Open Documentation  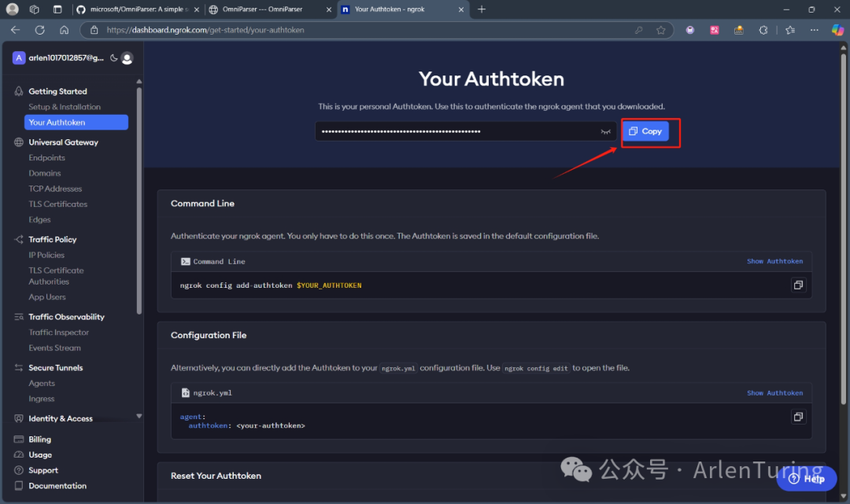point(57,486)
